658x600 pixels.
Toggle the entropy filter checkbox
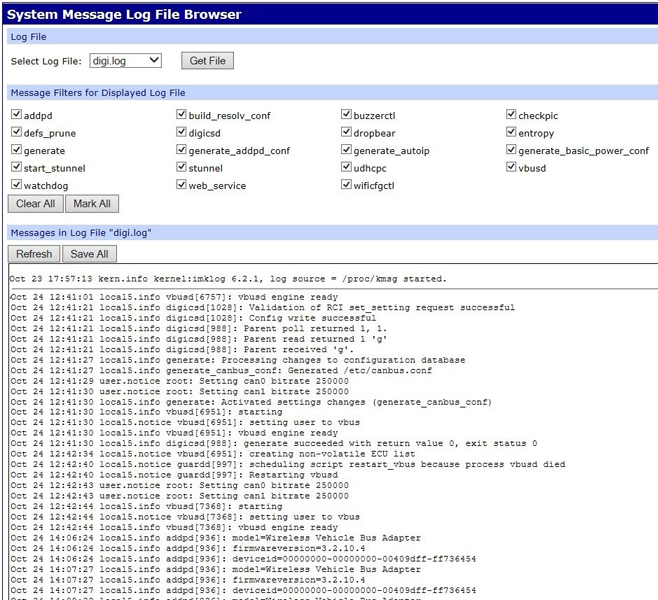pyautogui.click(x=511, y=132)
